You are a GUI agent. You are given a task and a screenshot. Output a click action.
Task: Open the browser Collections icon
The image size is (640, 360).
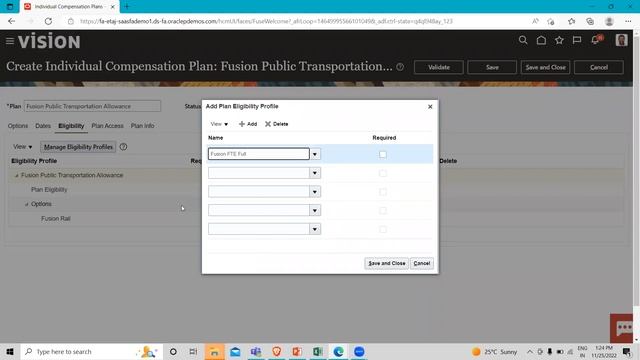590,21
